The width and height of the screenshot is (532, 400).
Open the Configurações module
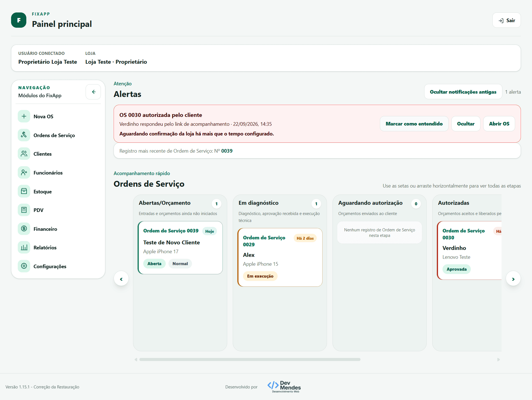pyautogui.click(x=58, y=266)
